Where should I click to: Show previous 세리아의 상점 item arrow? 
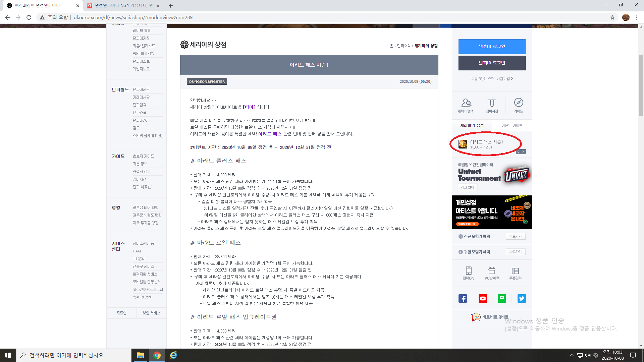(x=518, y=152)
